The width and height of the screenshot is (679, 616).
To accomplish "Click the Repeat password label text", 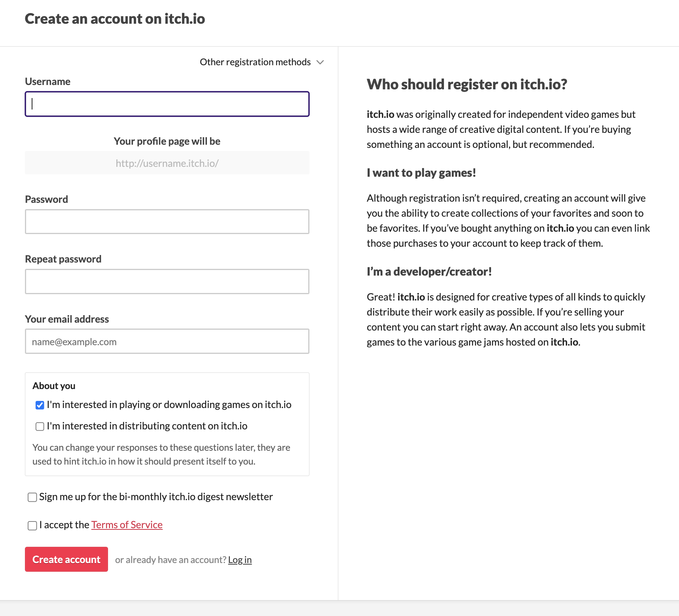I will (x=63, y=259).
